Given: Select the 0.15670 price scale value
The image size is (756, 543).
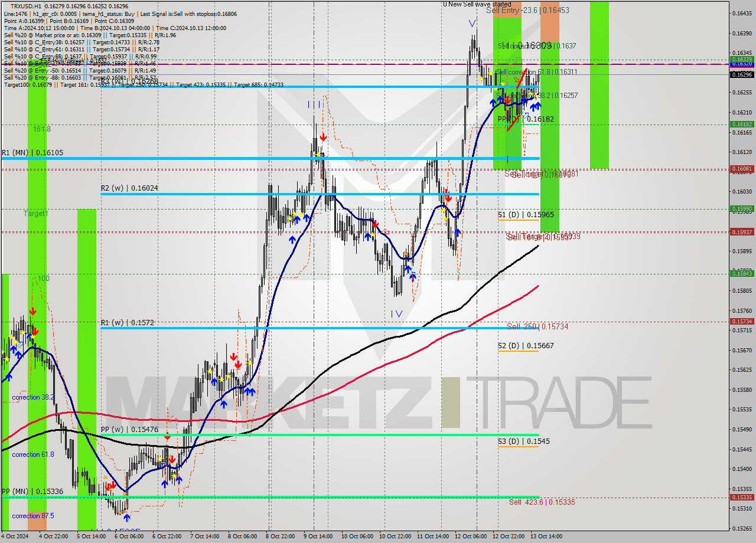Looking at the screenshot, I should tap(742, 350).
